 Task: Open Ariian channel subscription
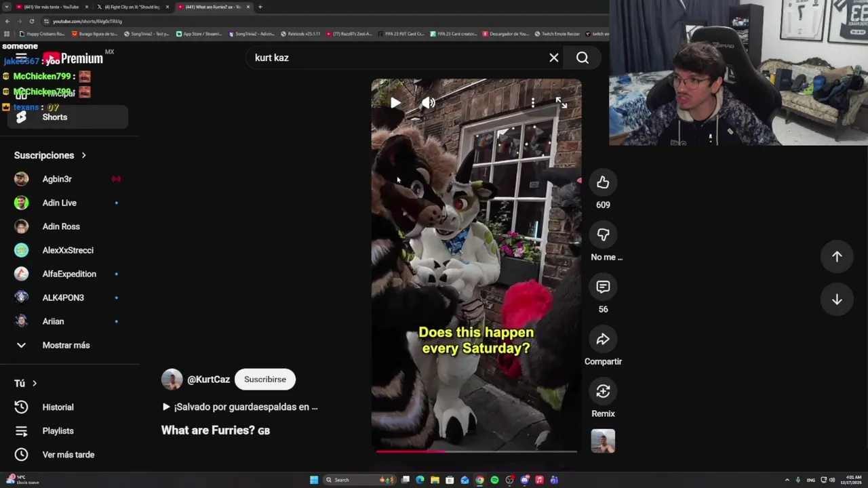pyautogui.click(x=68, y=321)
